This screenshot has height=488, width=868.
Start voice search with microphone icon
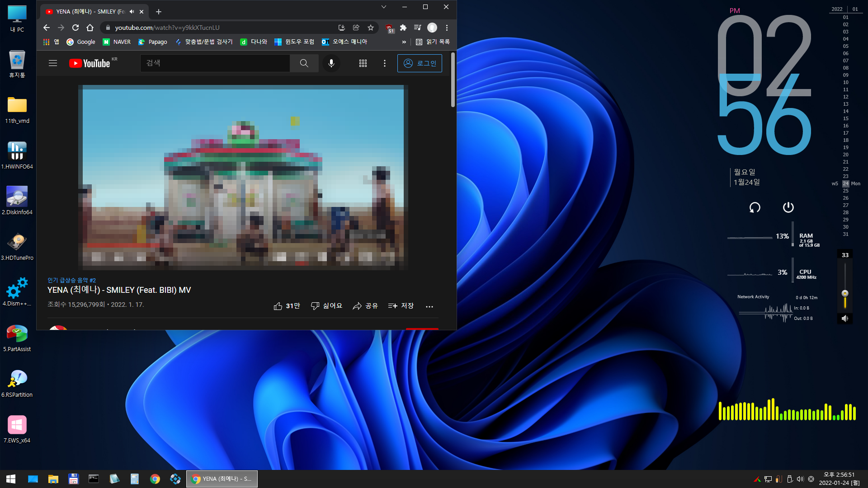point(331,63)
